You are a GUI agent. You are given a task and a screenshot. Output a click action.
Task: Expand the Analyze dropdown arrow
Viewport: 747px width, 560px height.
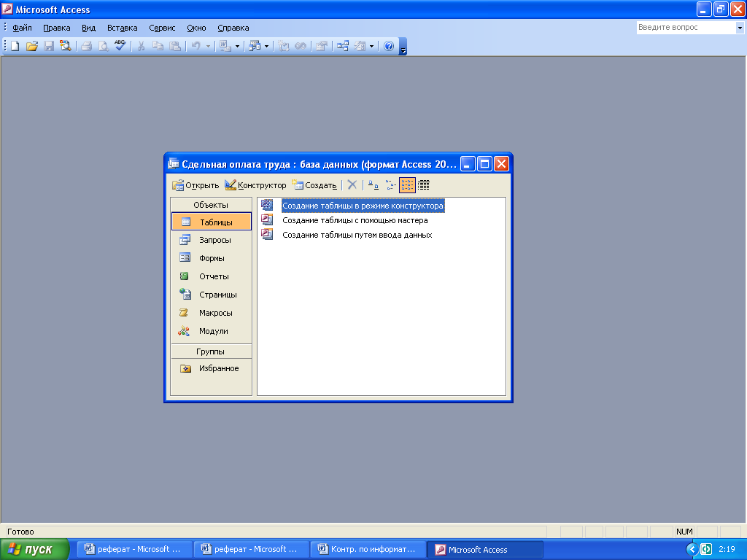click(266, 46)
